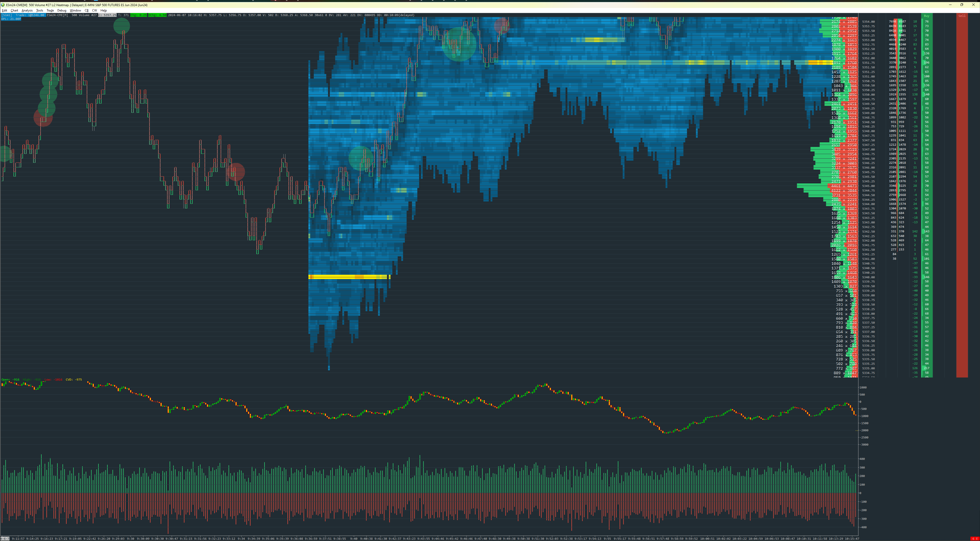Screen dimensions: 980x541
Task: Click the Buy column header in DOM
Action: (926, 16)
